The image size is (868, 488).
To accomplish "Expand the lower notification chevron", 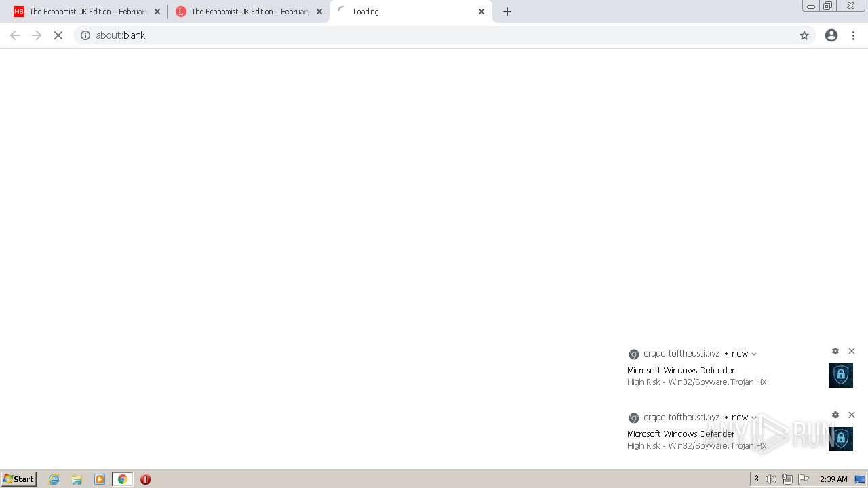I will [754, 418].
